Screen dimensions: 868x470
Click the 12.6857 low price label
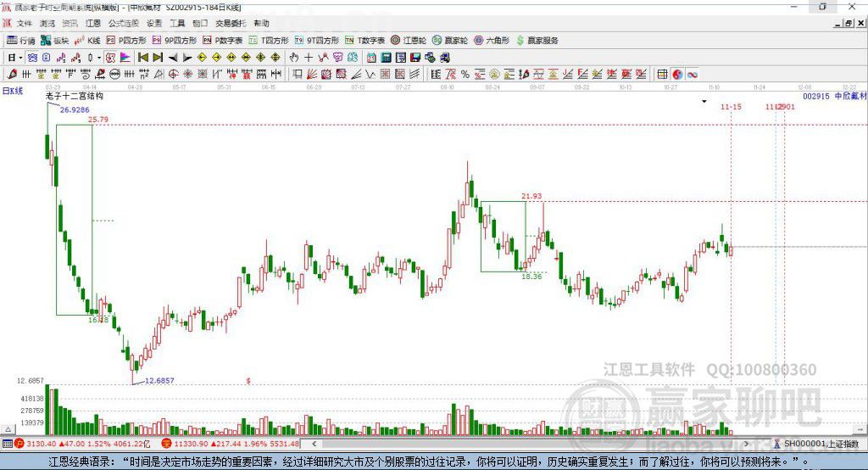(159, 381)
